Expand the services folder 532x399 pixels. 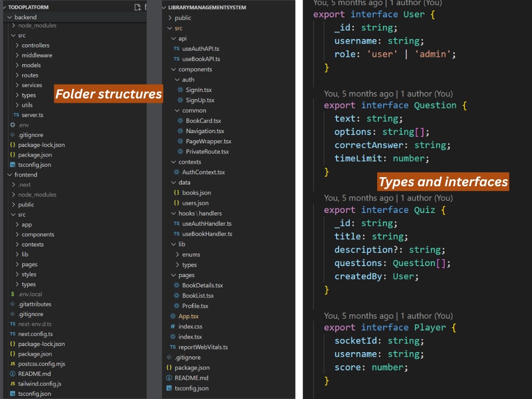click(17, 85)
